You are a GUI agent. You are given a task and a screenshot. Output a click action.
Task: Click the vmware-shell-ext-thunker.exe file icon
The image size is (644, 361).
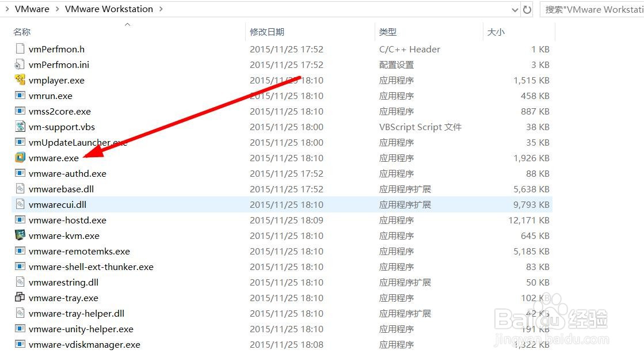pos(20,267)
